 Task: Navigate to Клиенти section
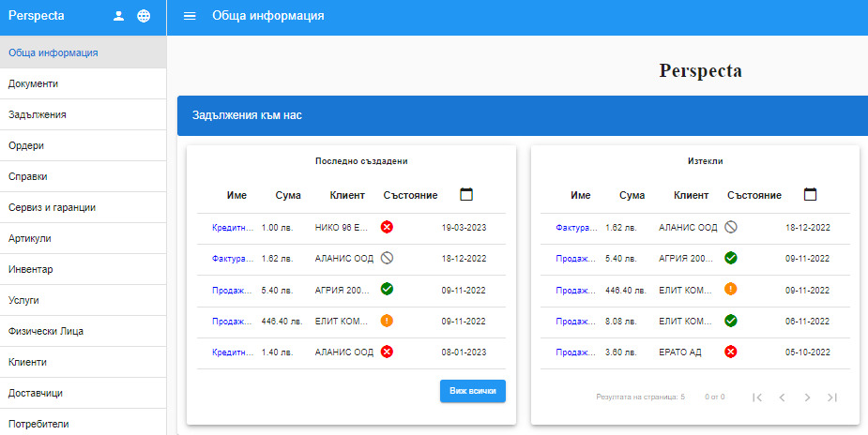tap(28, 362)
